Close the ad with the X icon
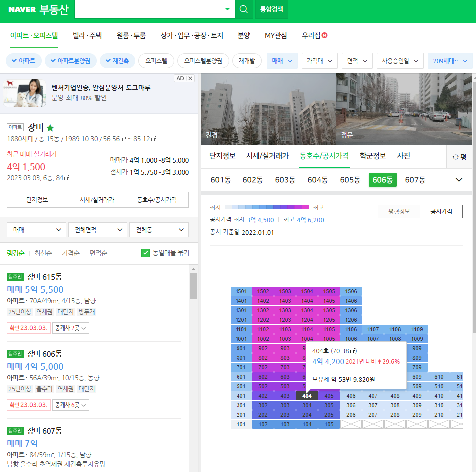 (x=190, y=78)
